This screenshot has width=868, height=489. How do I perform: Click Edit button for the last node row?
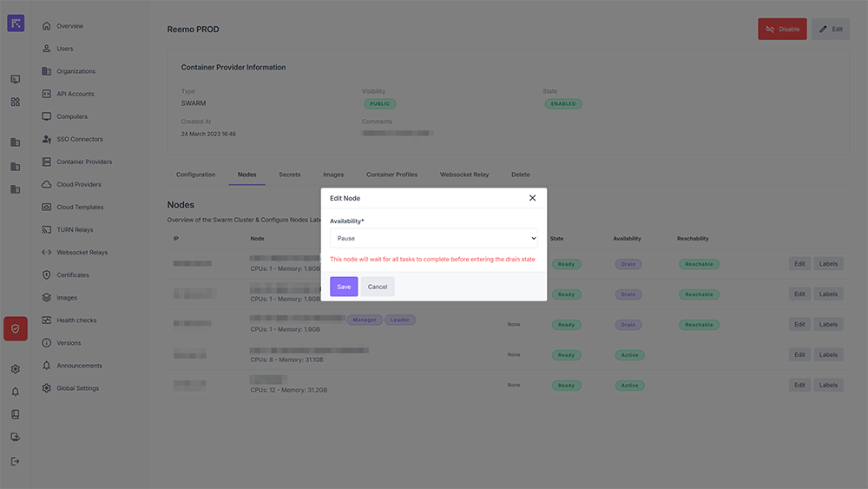799,385
